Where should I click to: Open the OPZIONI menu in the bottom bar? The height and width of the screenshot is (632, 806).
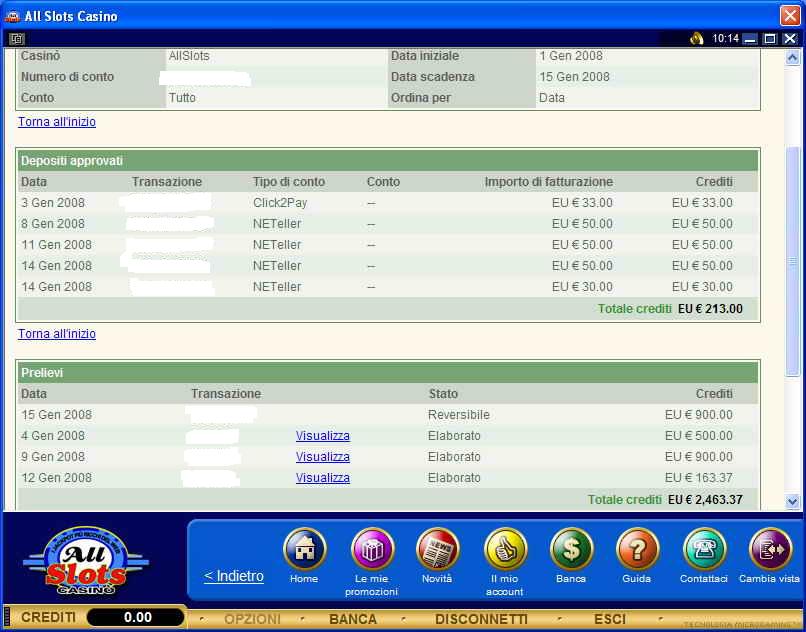[252, 619]
